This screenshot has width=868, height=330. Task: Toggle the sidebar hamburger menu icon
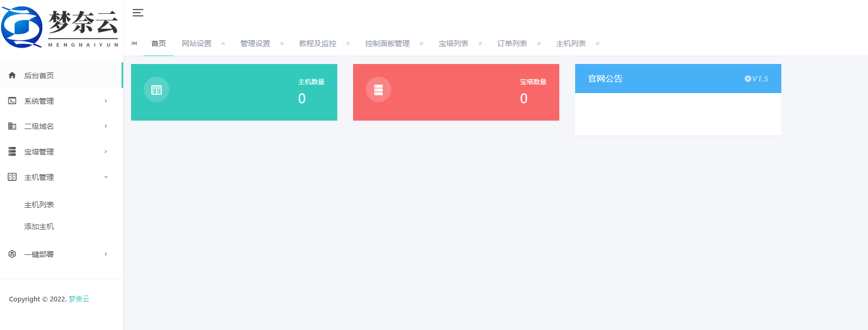(x=138, y=13)
